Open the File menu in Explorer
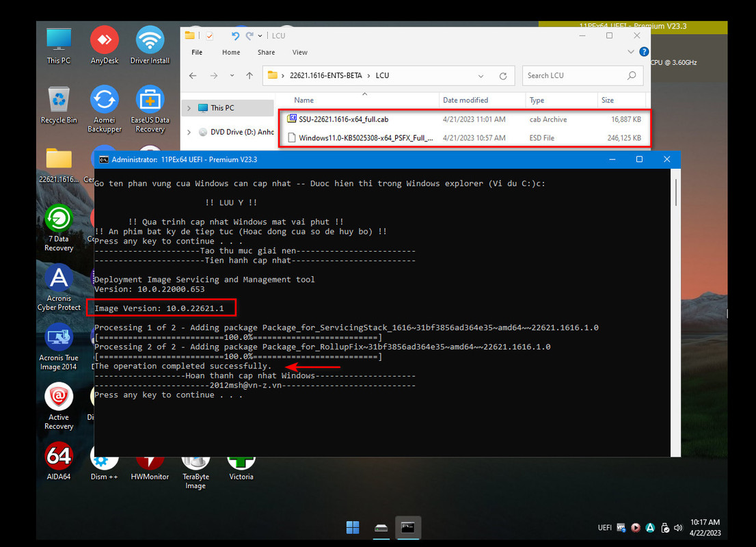 click(x=197, y=52)
